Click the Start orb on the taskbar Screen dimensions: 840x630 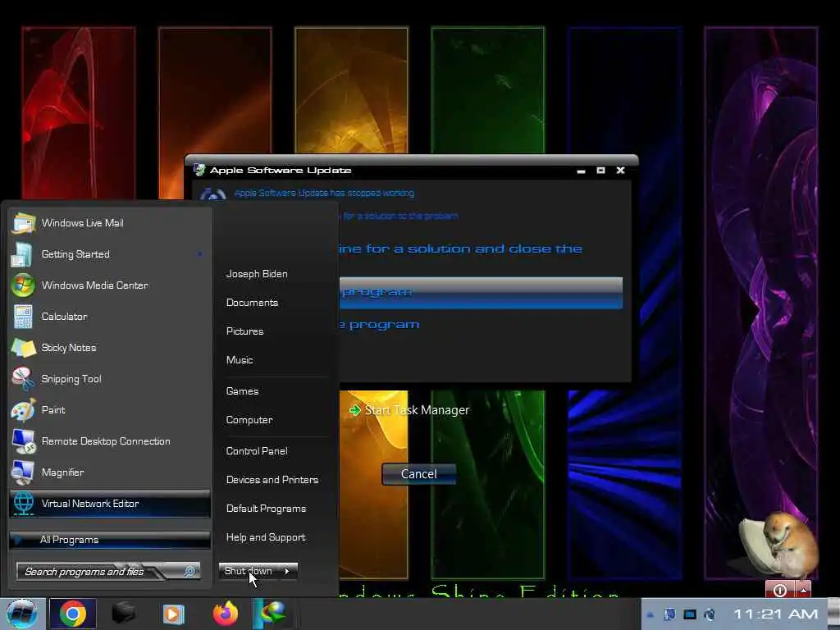point(22,614)
